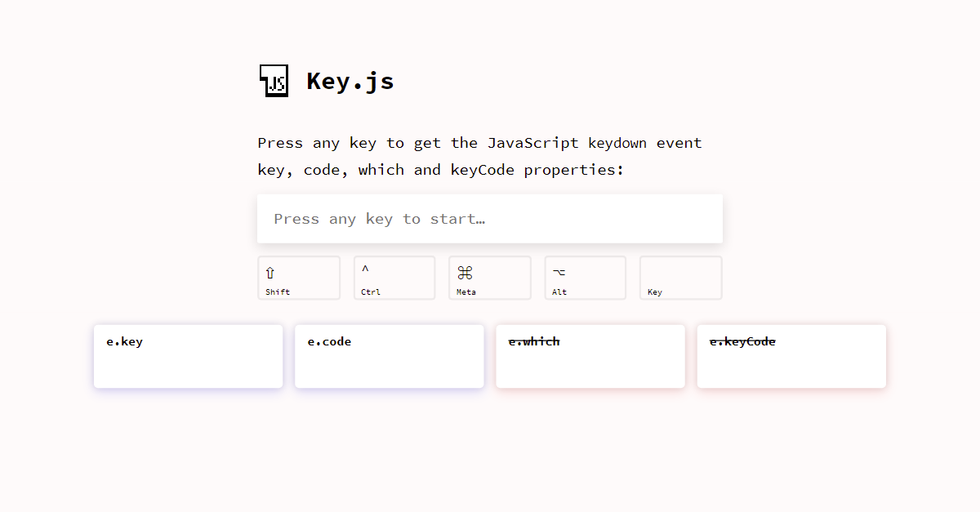980x512 pixels.
Task: Toggle the Alt key indicator card
Action: coord(585,278)
